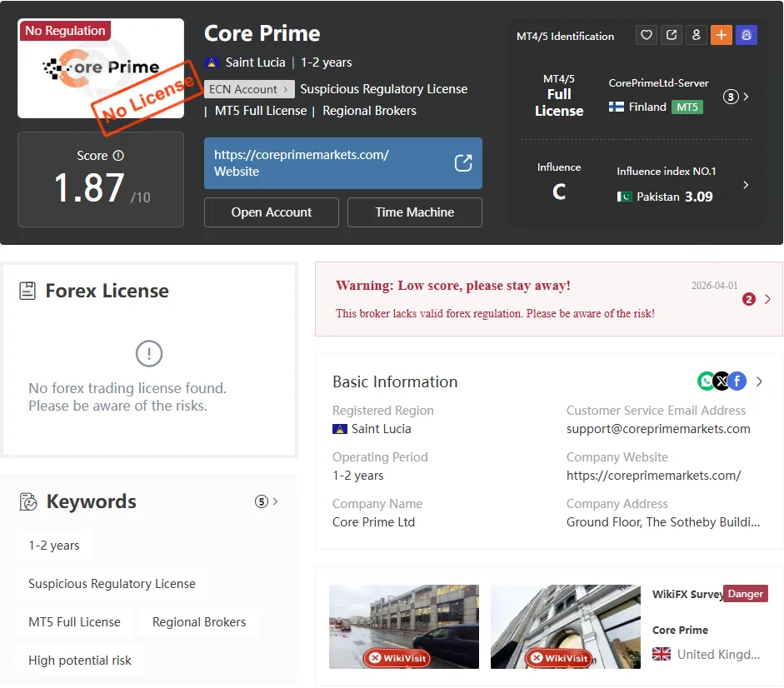The image size is (784, 688).
Task: Click the external link icon on website button
Action: 463,163
